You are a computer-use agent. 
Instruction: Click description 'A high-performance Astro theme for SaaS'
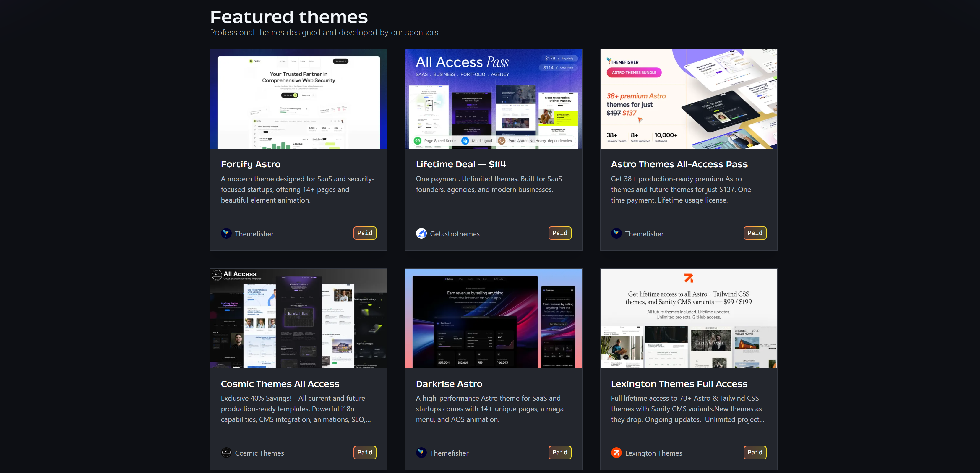(x=490, y=409)
